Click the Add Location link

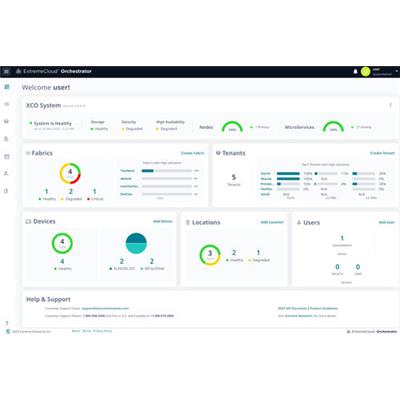[x=272, y=222]
